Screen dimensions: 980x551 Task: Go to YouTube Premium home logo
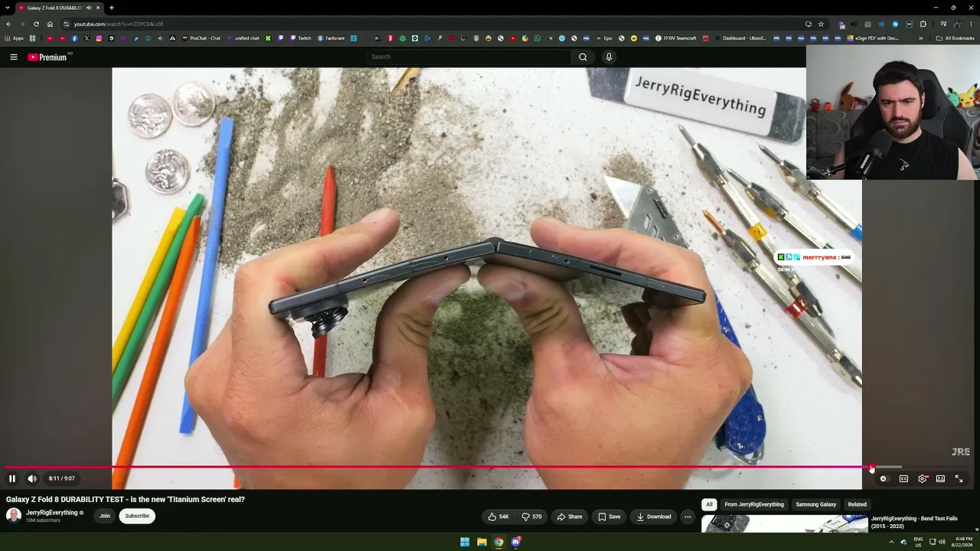(x=49, y=57)
